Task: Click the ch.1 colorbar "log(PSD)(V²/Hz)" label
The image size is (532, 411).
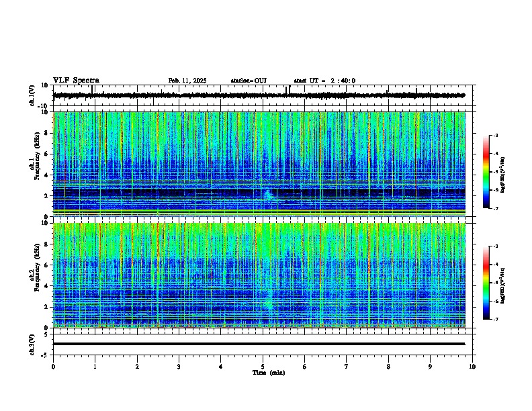Action: [x=502, y=175]
